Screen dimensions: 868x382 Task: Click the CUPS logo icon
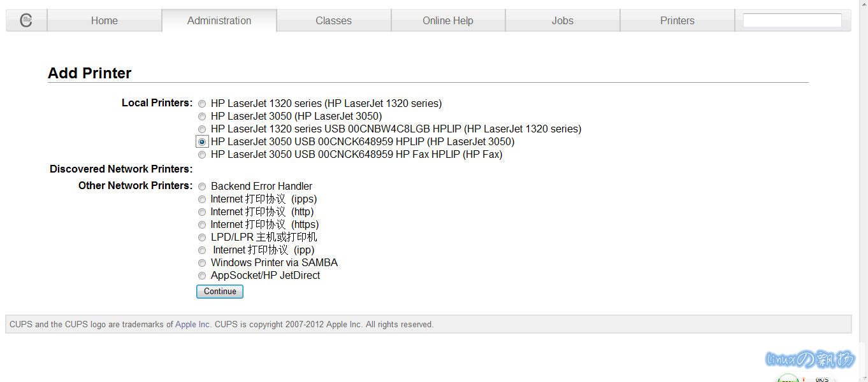pos(26,20)
